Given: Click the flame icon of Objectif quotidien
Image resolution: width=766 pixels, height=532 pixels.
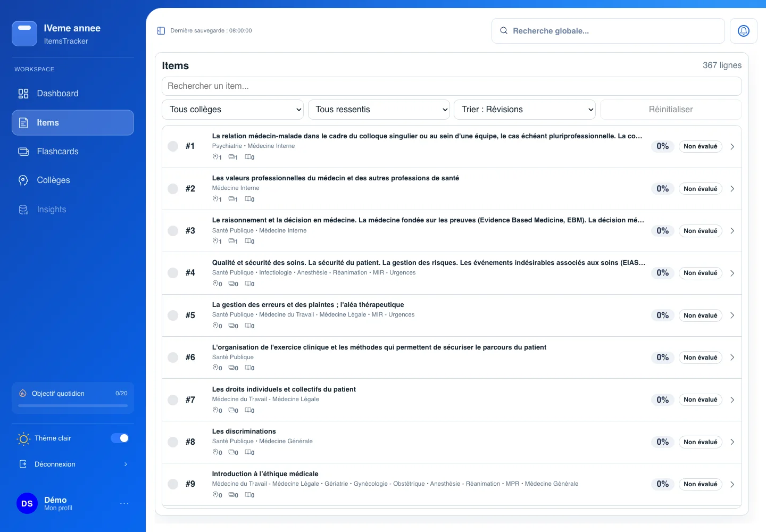Looking at the screenshot, I should pos(23,394).
